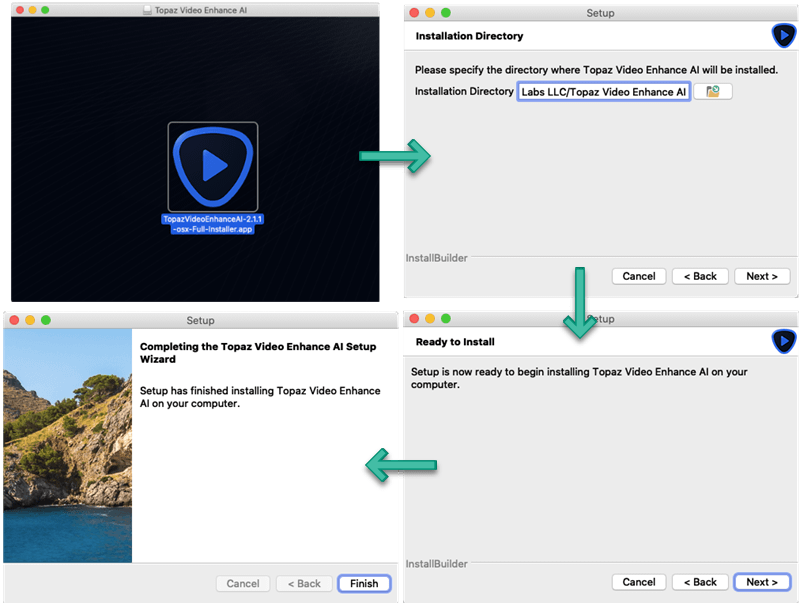Click Next in Ready to Install window
800x603 pixels.
point(762,582)
